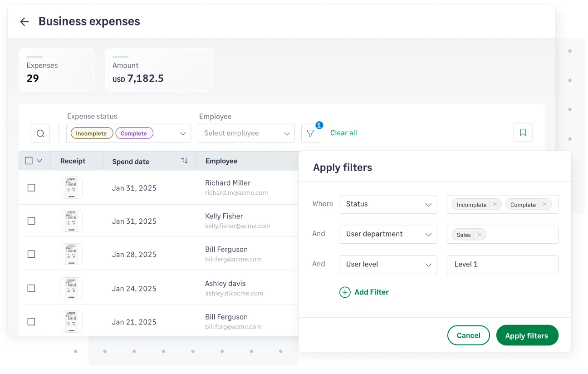Click the filter funnel icon with badge
Image resolution: width=588 pixels, height=374 pixels.
point(311,133)
